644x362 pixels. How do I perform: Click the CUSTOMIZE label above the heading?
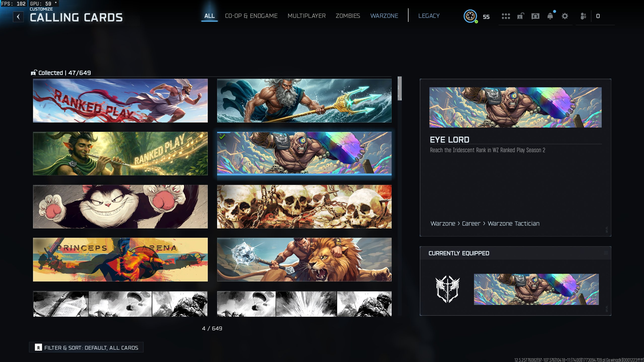(x=41, y=9)
